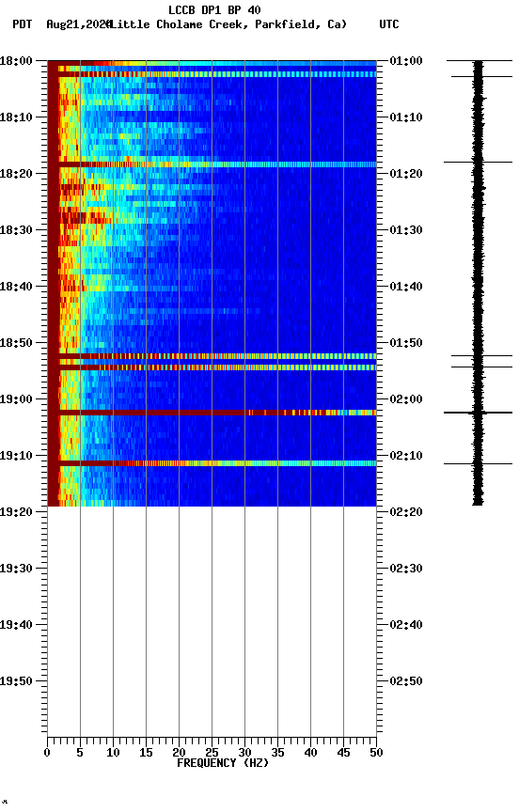Image resolution: width=519 pixels, height=812 pixels.
Task: Click the '18:10' PDT time label
Action: (x=16, y=117)
